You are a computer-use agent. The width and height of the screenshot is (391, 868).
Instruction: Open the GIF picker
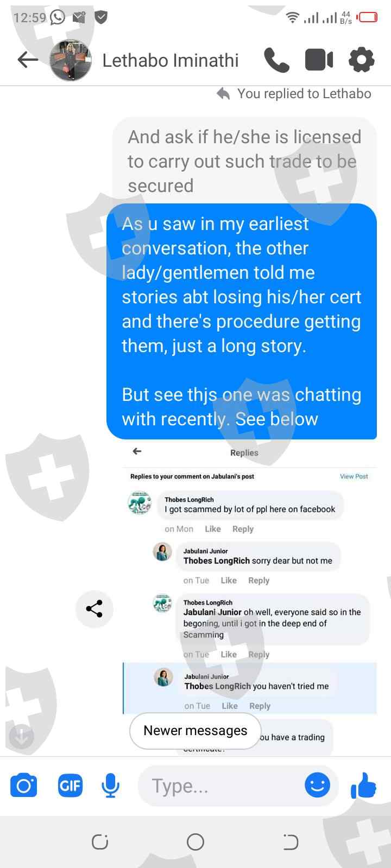pyautogui.click(x=70, y=785)
